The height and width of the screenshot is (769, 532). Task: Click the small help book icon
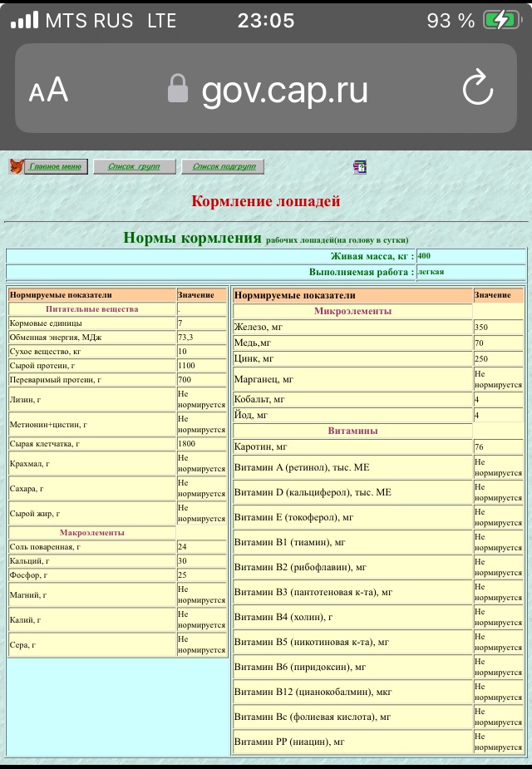[x=359, y=167]
